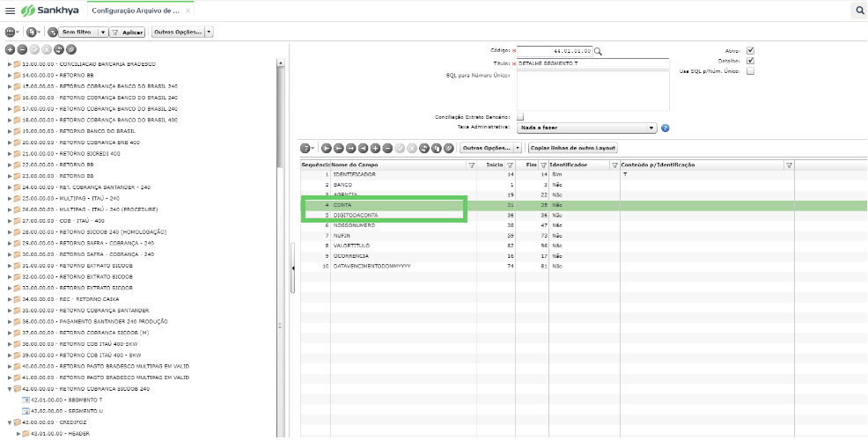Go to first record in grid toolbar
The image size is (868, 440).
click(326, 149)
